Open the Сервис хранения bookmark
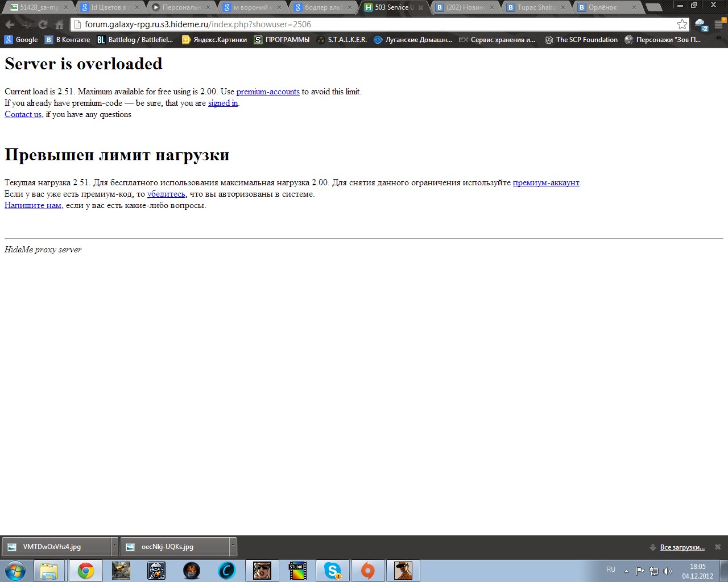The width and height of the screenshot is (728, 582). (498, 40)
